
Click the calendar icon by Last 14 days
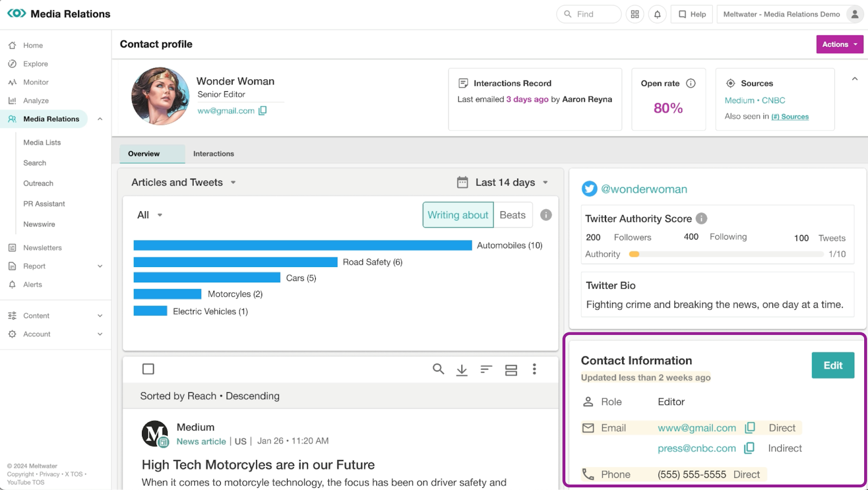point(462,182)
